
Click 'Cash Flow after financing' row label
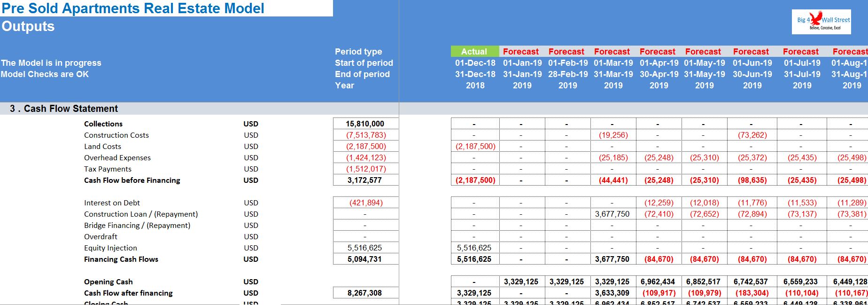128,293
